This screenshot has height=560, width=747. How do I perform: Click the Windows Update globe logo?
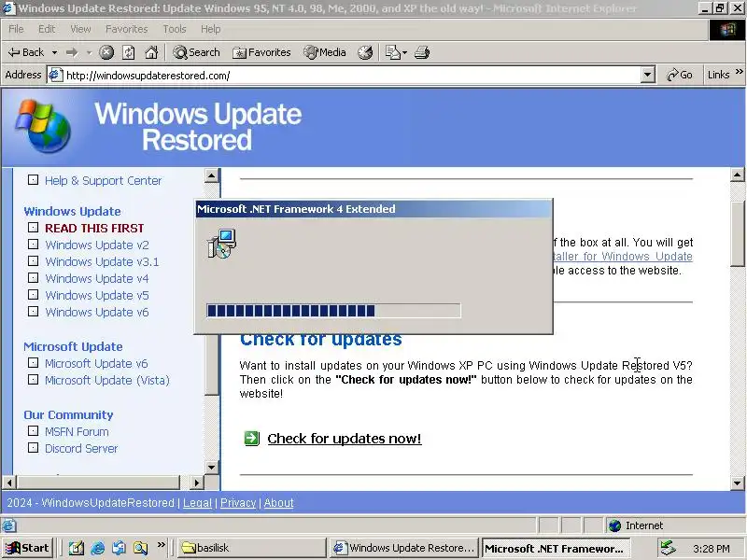(43, 126)
